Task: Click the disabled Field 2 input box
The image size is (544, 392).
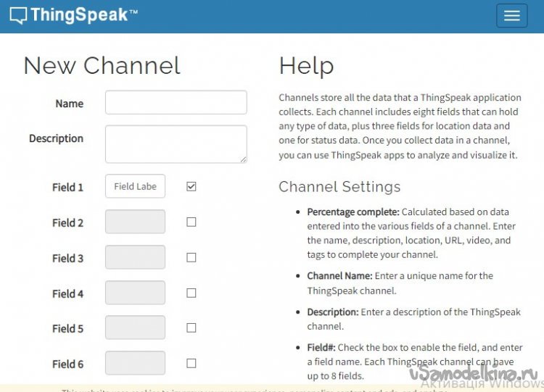Action: 135,222
